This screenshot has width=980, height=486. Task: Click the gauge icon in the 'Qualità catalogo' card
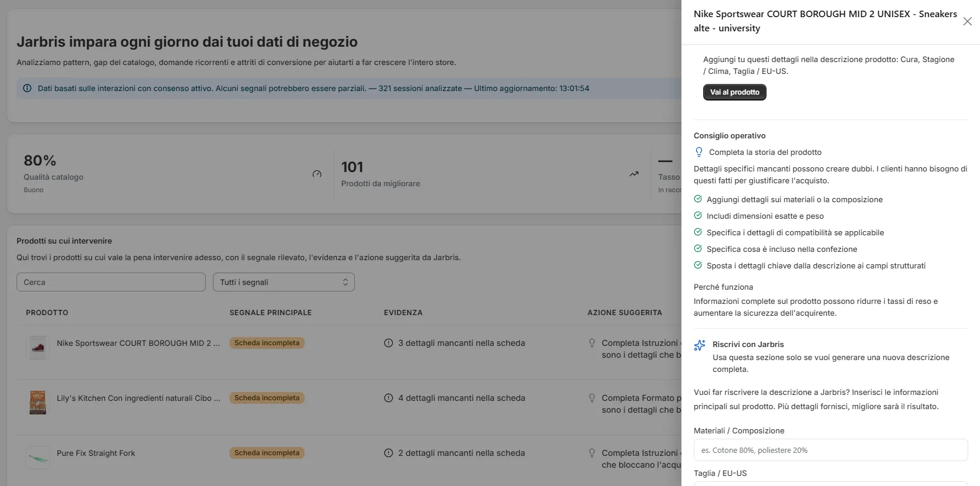point(317,174)
